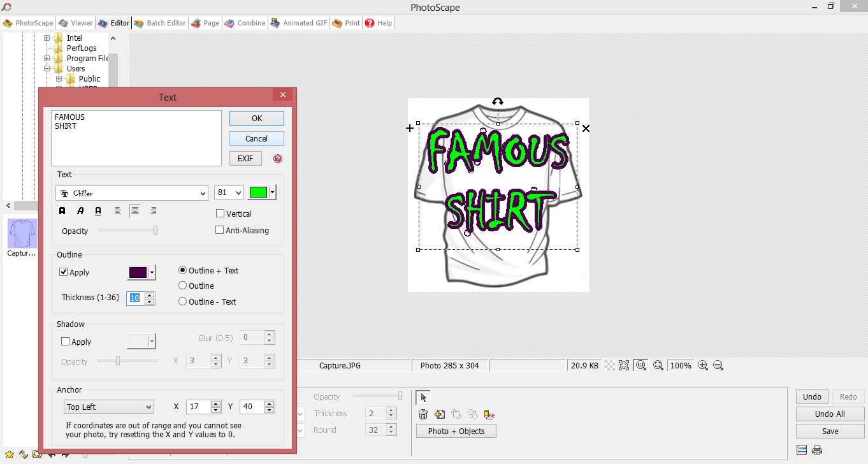Select the PerfLogs folder
This screenshot has height=464, width=868.
coord(82,48)
